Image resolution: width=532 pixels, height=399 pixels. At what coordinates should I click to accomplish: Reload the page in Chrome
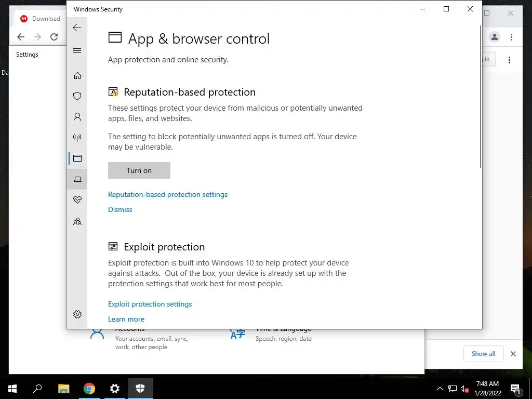[x=54, y=37]
